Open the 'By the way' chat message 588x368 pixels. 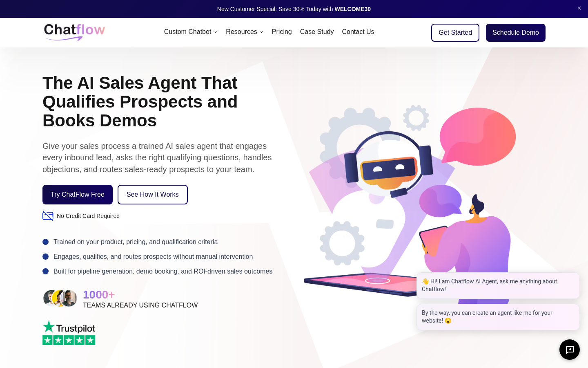pyautogui.click(x=498, y=317)
